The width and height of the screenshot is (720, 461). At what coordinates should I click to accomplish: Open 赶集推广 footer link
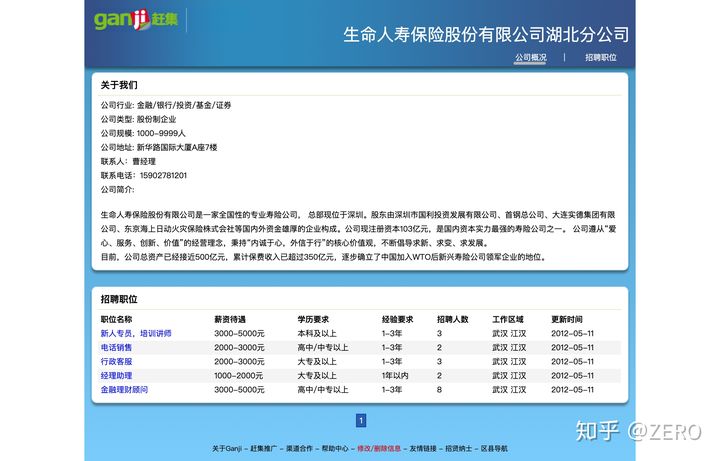tap(264, 448)
